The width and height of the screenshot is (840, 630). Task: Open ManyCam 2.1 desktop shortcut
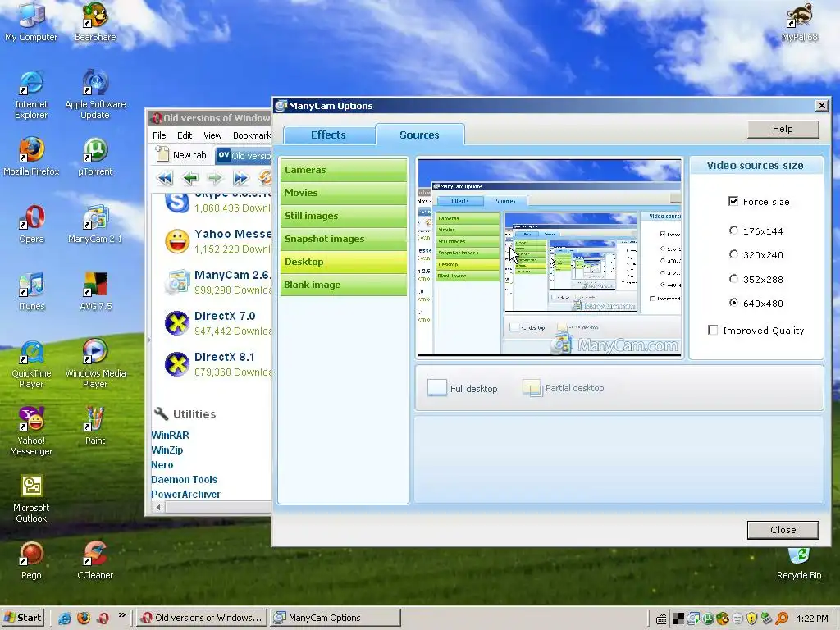pos(95,224)
